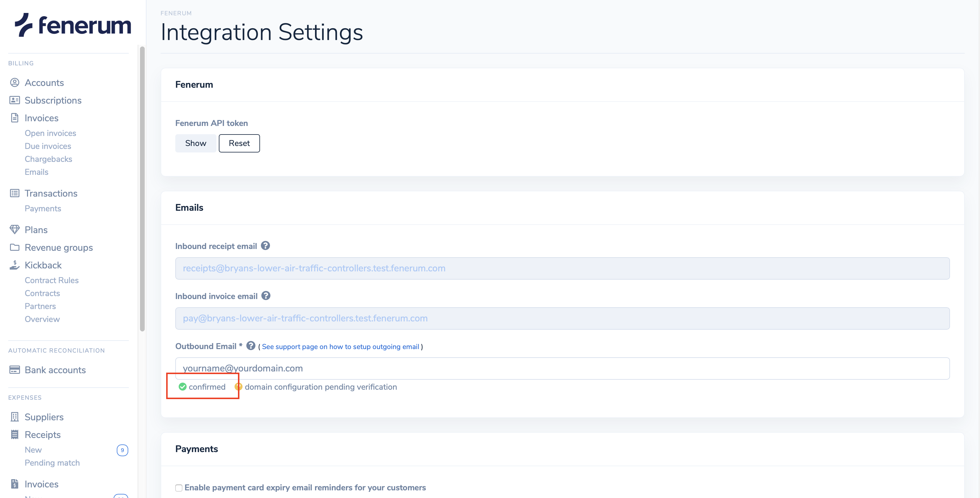Click the sidebar vertical scrollbar
The width and height of the screenshot is (980, 498).
[x=142, y=189]
